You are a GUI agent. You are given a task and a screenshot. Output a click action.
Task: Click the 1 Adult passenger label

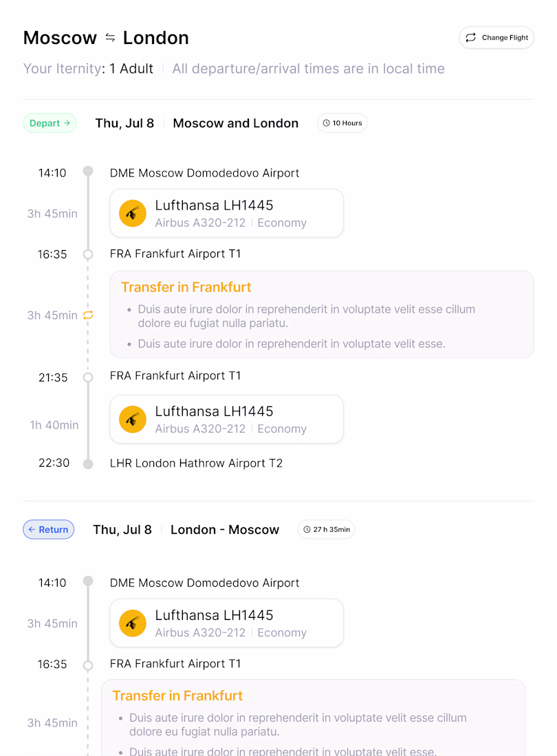tap(131, 69)
